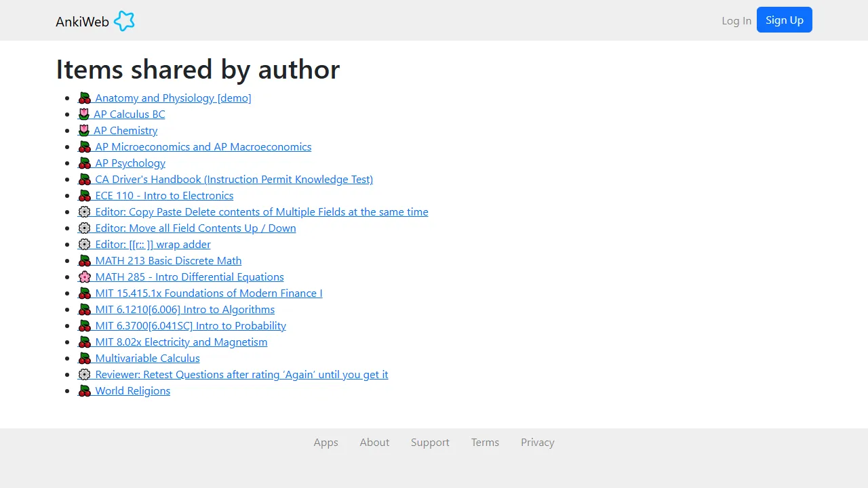Open the AP Chemistry shared deck
The height and width of the screenshot is (488, 868).
tap(125, 130)
